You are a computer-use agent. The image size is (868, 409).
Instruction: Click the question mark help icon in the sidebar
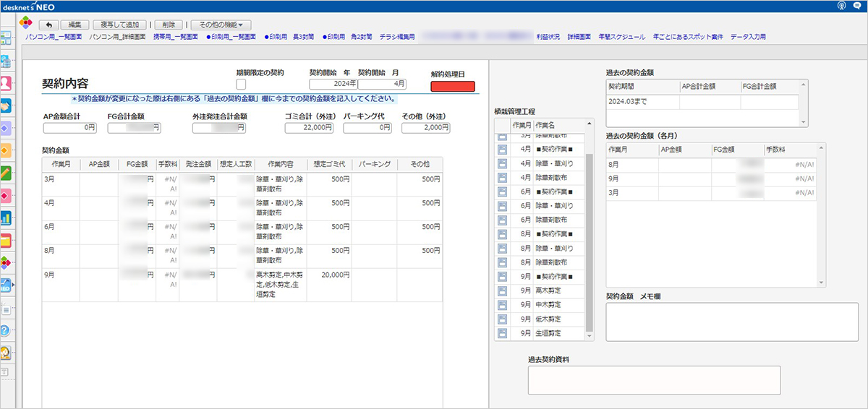[x=5, y=330]
